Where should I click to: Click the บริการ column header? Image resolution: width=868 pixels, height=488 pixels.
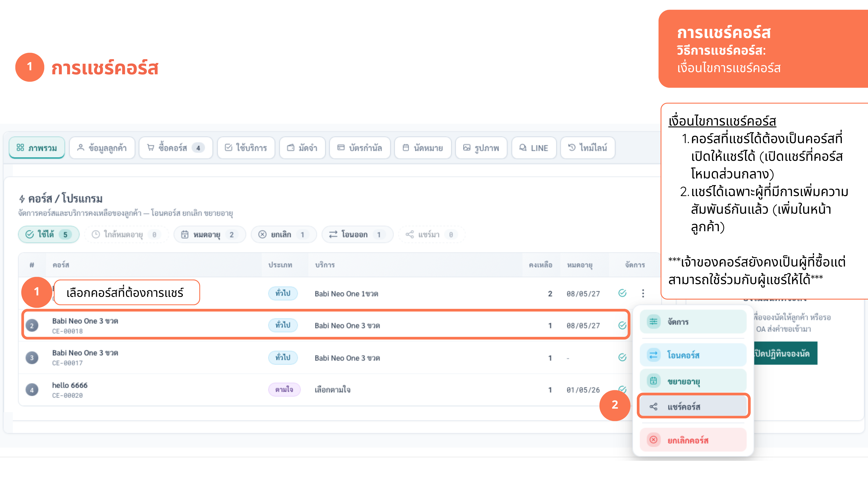(x=325, y=265)
